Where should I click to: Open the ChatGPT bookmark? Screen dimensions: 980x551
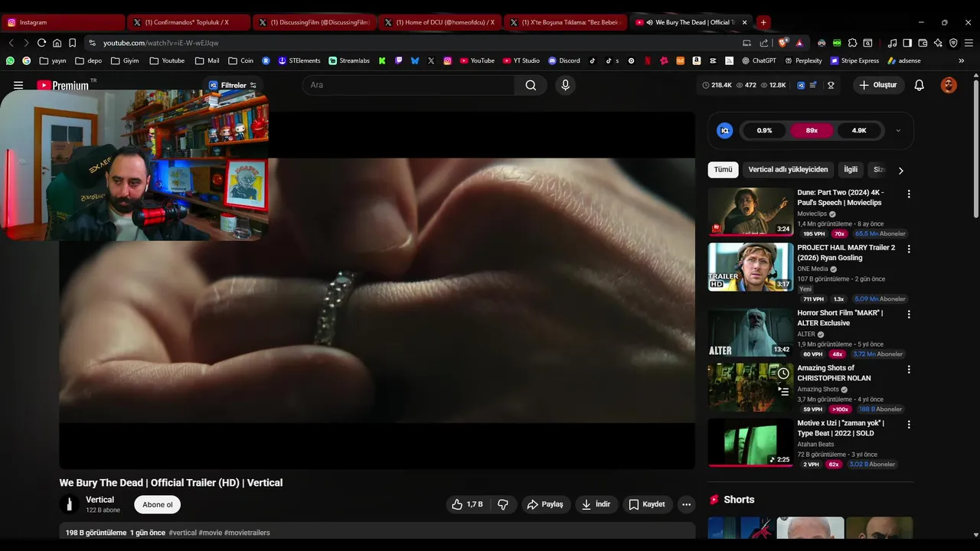759,60
